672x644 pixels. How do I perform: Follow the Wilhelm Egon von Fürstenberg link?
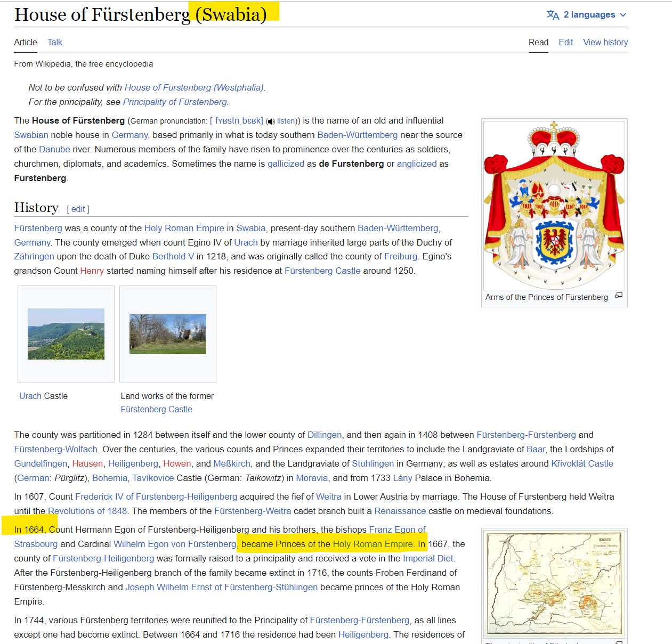point(175,544)
